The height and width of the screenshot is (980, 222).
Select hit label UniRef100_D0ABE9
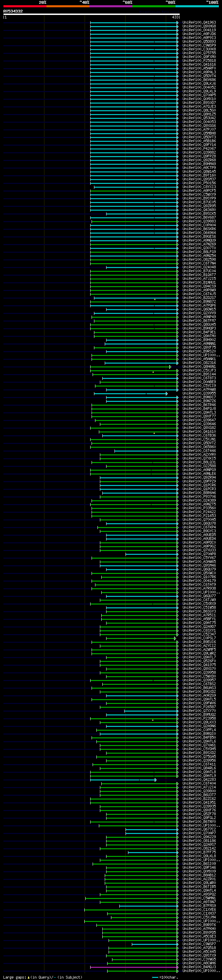199,382
